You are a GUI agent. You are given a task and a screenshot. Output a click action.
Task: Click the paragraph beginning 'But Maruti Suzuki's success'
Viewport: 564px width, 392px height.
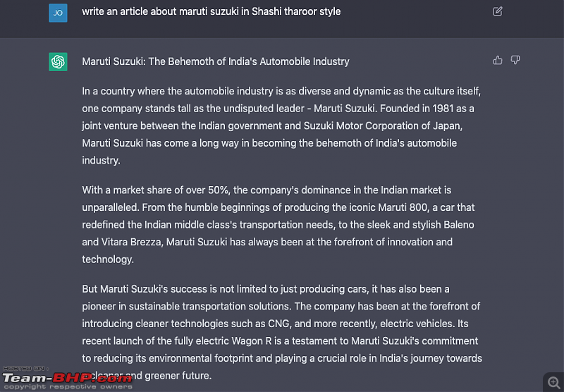coord(282,332)
